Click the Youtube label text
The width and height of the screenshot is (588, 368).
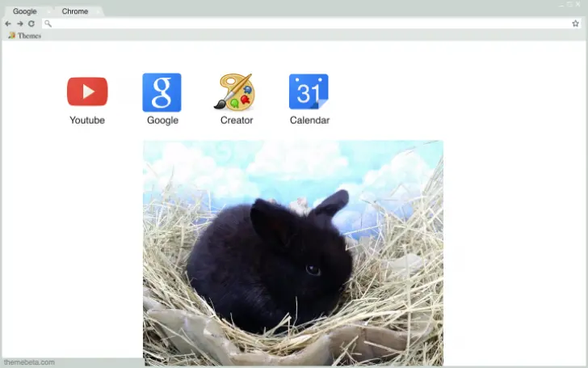click(87, 121)
